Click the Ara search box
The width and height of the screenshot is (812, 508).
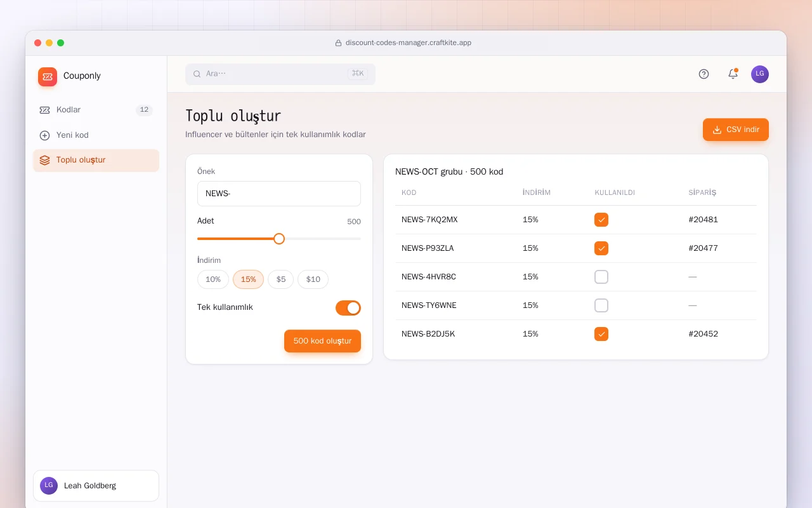click(280, 74)
